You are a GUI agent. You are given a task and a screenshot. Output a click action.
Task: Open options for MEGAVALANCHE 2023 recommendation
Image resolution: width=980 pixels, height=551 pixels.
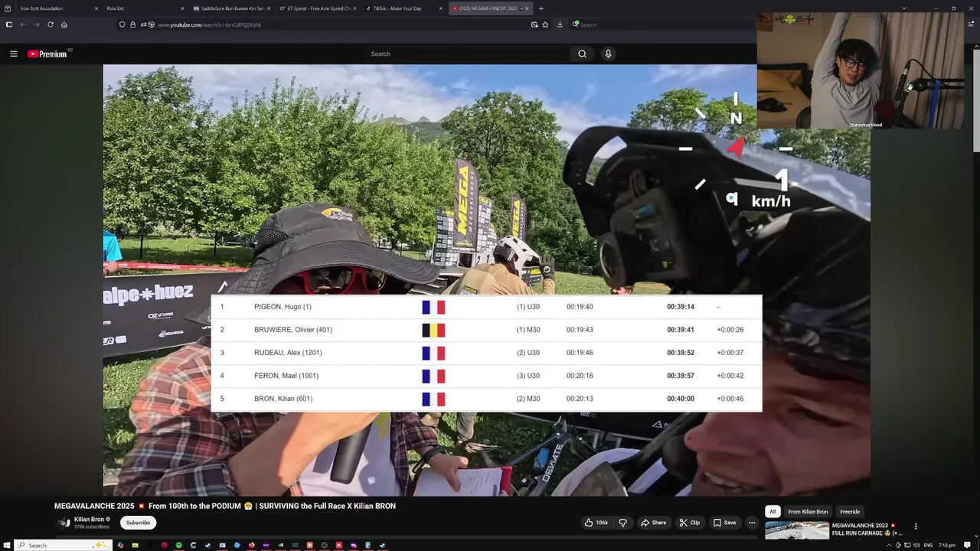coord(916,527)
